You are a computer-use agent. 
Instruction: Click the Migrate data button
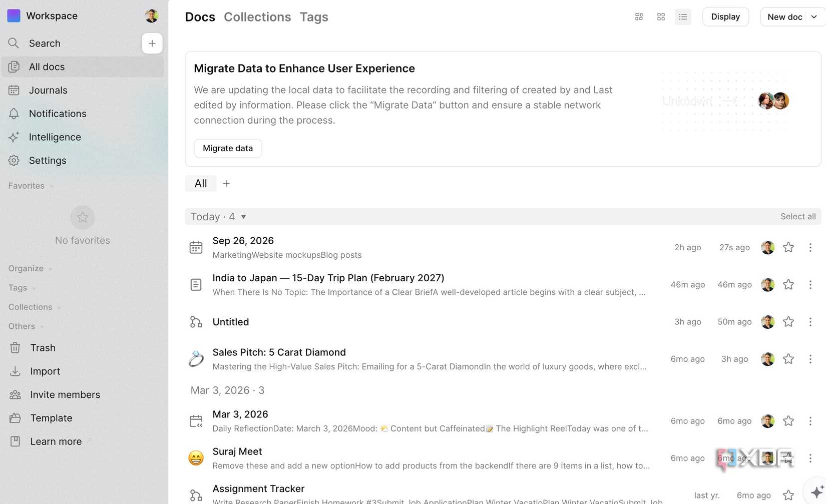click(x=228, y=148)
